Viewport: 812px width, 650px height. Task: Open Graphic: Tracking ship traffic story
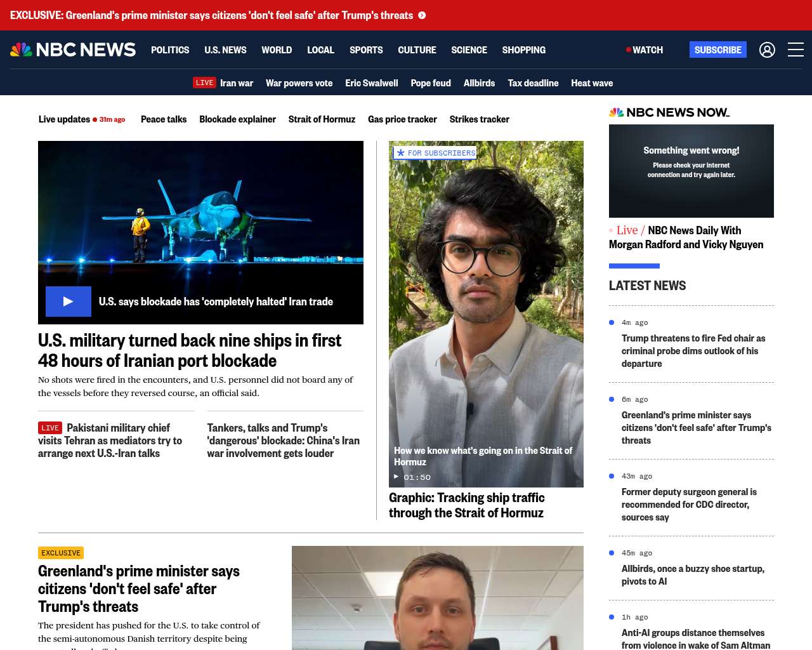[467, 505]
